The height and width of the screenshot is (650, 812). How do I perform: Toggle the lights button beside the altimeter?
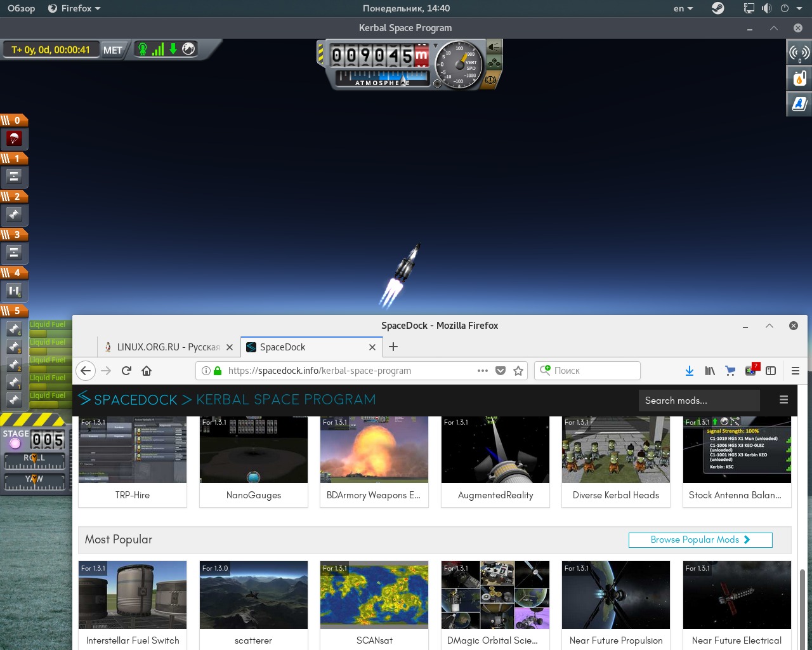coord(494,47)
